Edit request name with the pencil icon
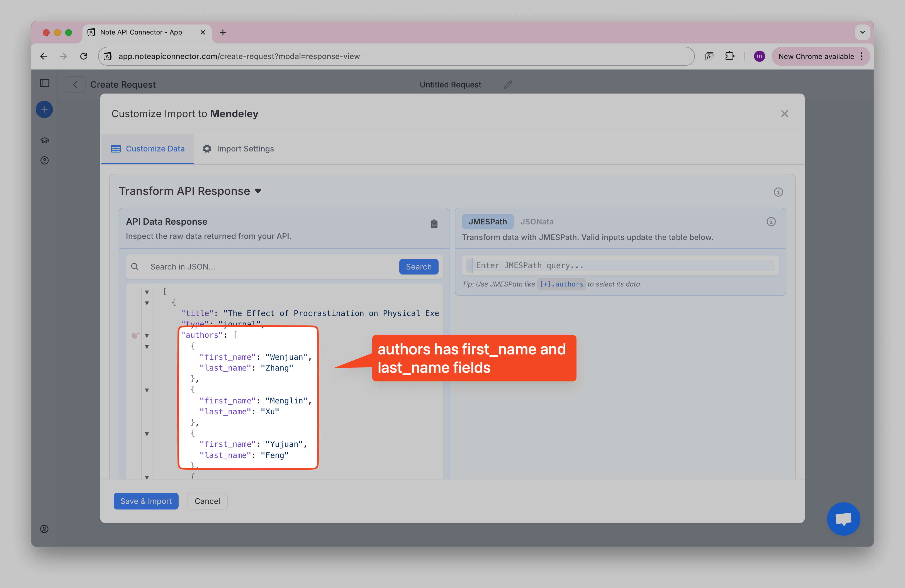Image resolution: width=905 pixels, height=588 pixels. [x=508, y=85]
